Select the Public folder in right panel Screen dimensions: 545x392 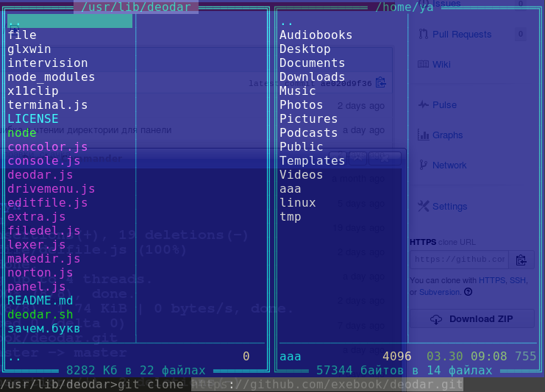pyautogui.click(x=302, y=146)
